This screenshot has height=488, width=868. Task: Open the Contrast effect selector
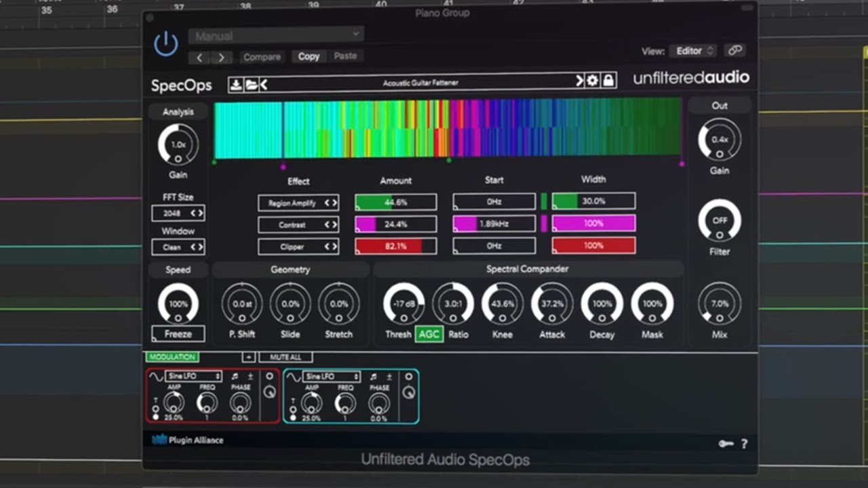pos(298,224)
